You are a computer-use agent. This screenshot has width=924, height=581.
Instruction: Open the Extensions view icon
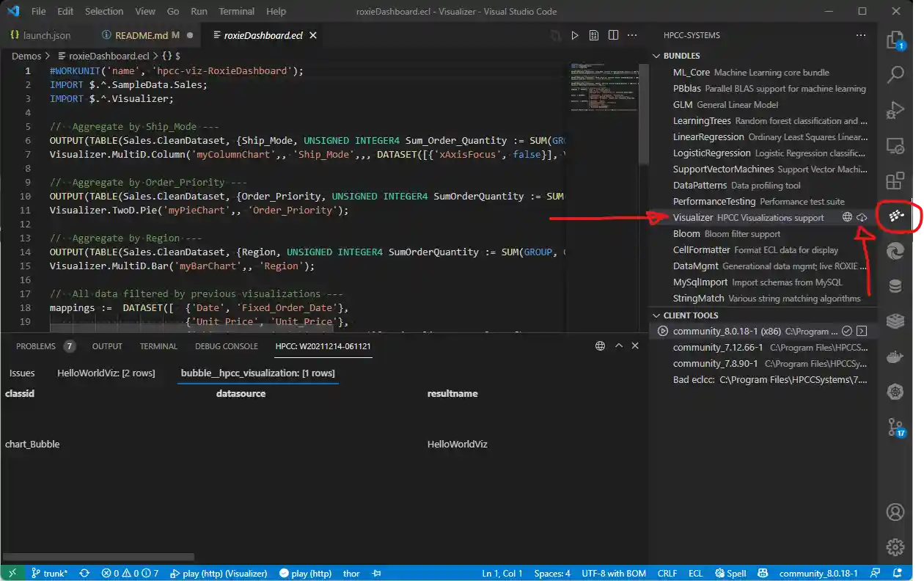click(x=895, y=181)
